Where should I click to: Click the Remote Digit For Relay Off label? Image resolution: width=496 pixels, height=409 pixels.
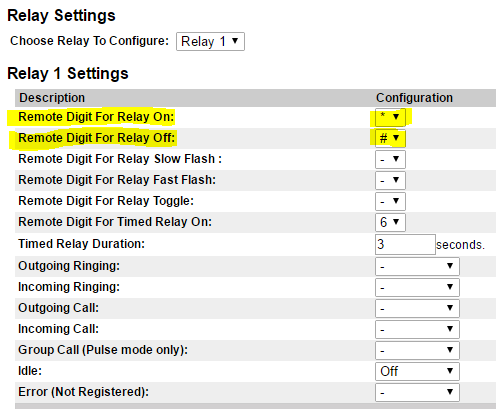click(97, 138)
